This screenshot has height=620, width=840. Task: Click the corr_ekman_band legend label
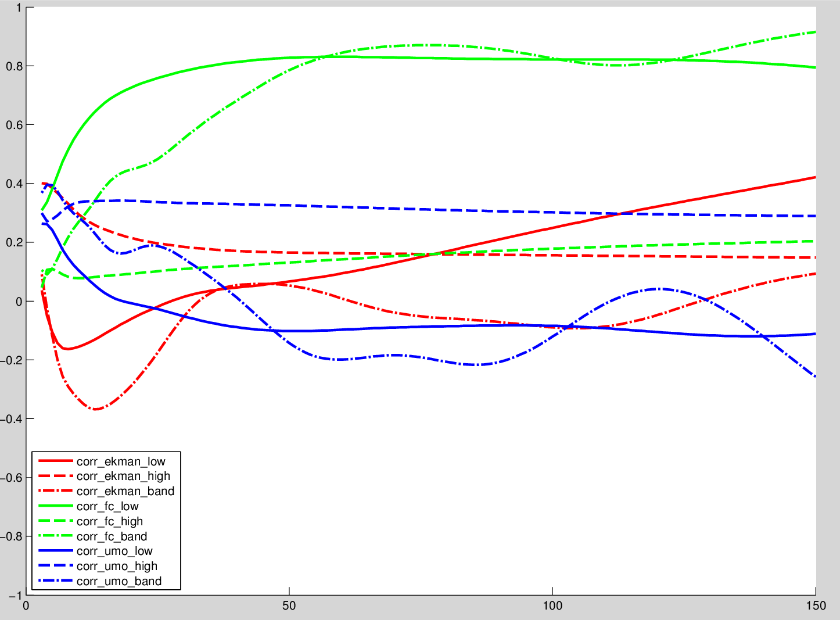click(125, 492)
